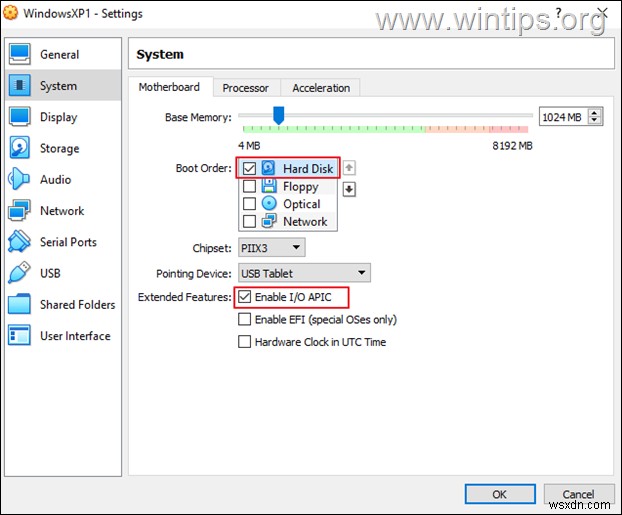This screenshot has width=622, height=515.
Task: Select Shared Folders in settings list
Action: click(63, 304)
